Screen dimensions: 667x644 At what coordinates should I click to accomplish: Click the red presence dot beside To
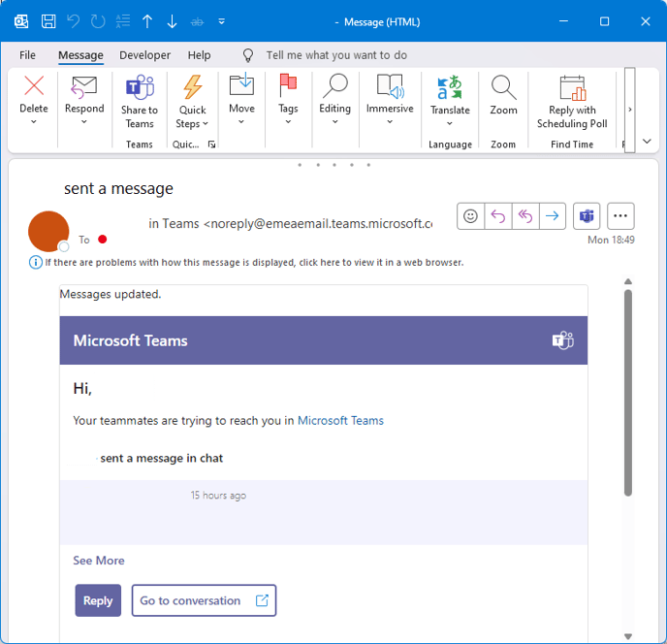coord(102,240)
